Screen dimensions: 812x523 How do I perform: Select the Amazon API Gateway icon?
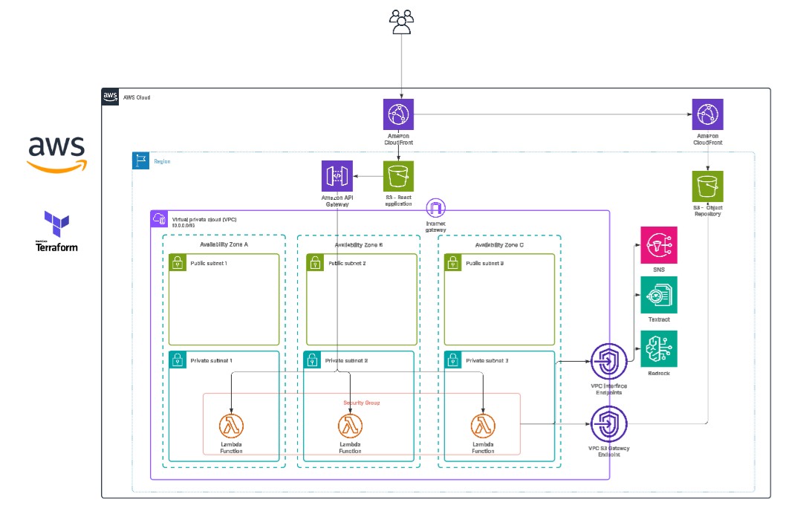click(337, 176)
